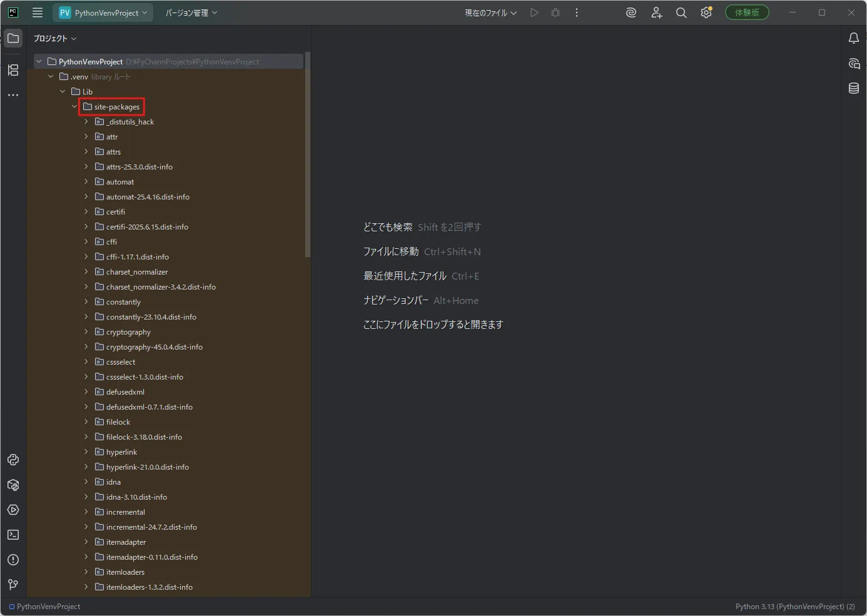Click Python 3.13 interpreter in status bar
The image size is (867, 616).
pos(795,607)
